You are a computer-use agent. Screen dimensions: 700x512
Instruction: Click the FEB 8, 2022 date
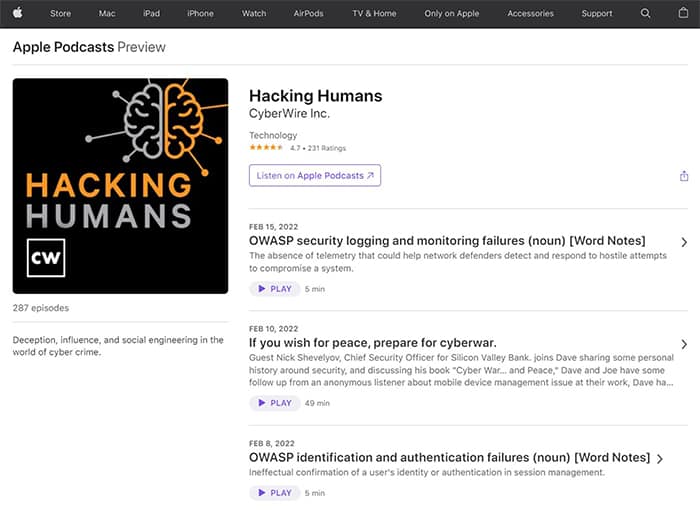271,443
